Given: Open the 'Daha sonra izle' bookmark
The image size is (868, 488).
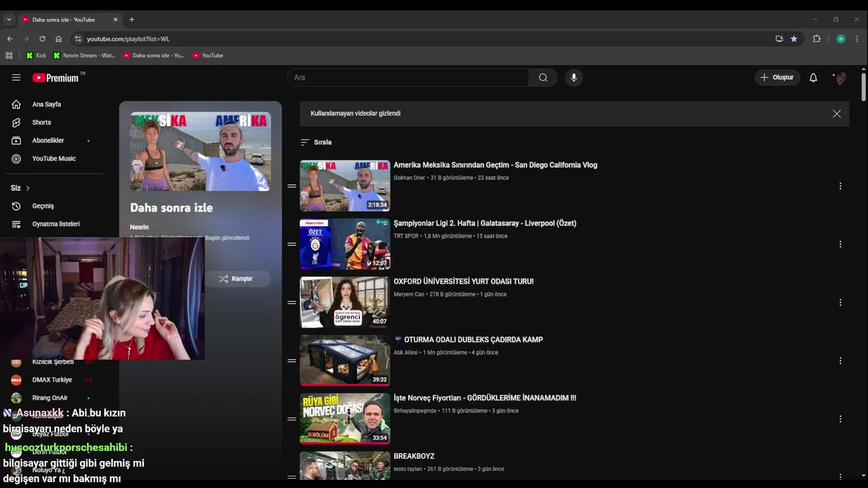Looking at the screenshot, I should pos(153,56).
